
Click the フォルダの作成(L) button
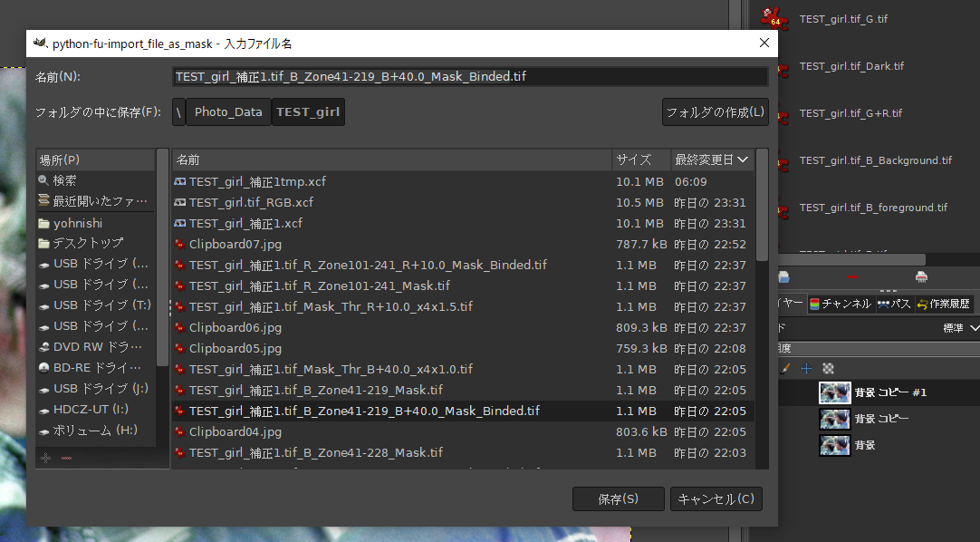click(x=715, y=111)
